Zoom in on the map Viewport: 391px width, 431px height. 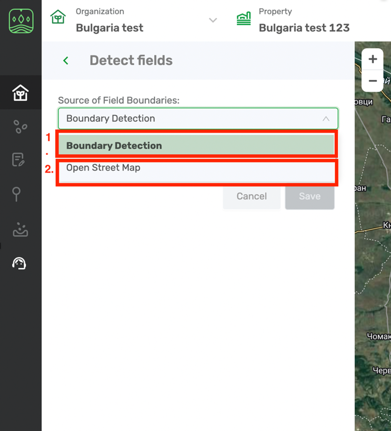point(373,59)
